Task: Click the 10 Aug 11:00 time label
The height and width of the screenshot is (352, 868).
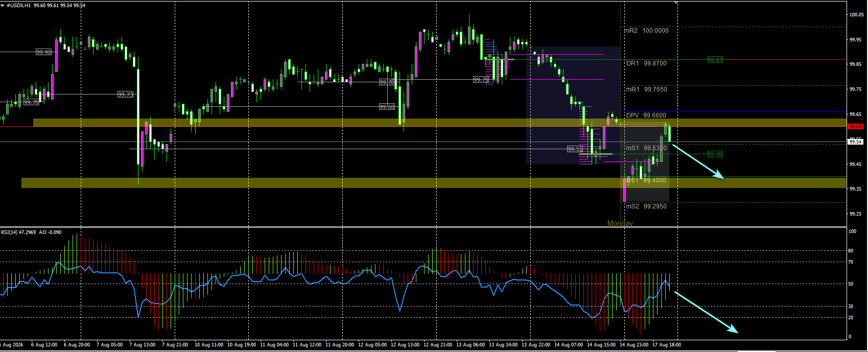Action: (x=209, y=345)
